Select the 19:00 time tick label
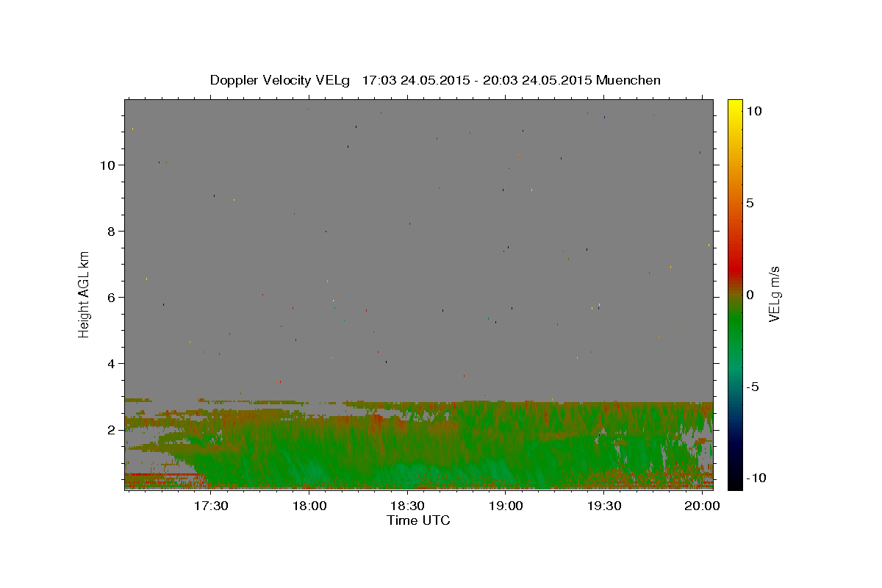Screen dimensions: 882x588 click(x=506, y=506)
